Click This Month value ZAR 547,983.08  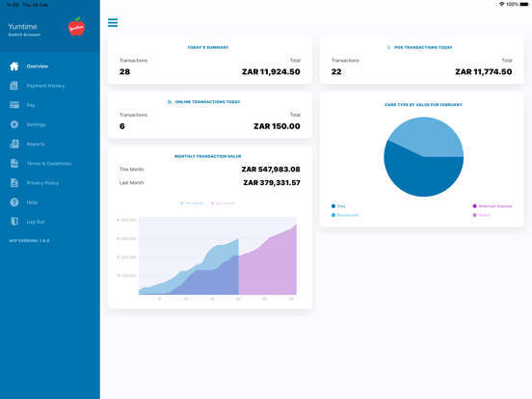tap(271, 170)
